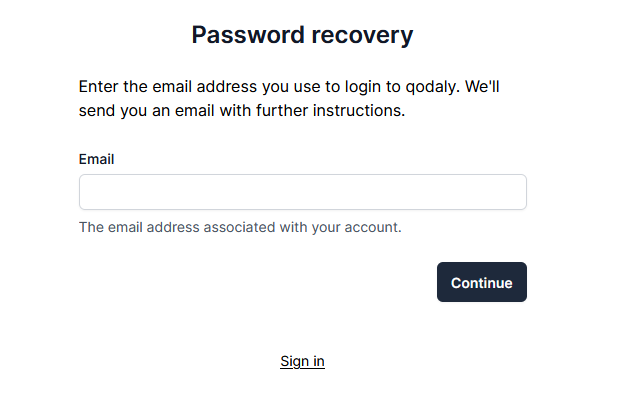
Task: Click the word 'Password' in the title
Action: tap(246, 35)
